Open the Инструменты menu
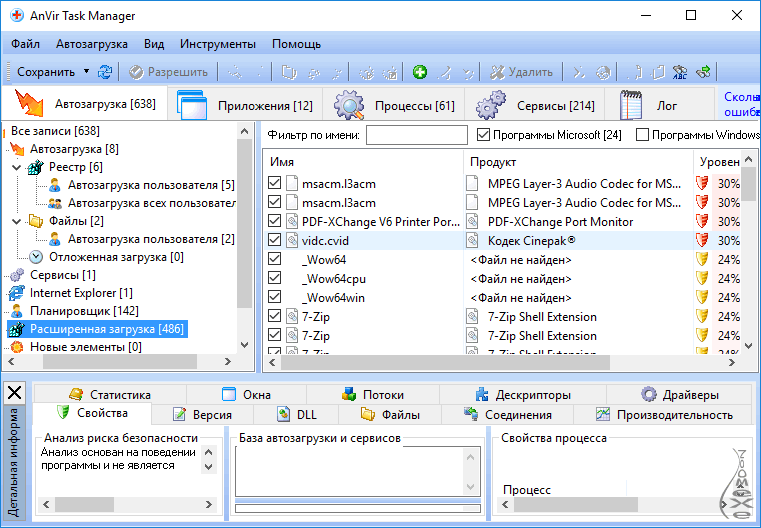The width and height of the screenshot is (761, 528). [217, 44]
